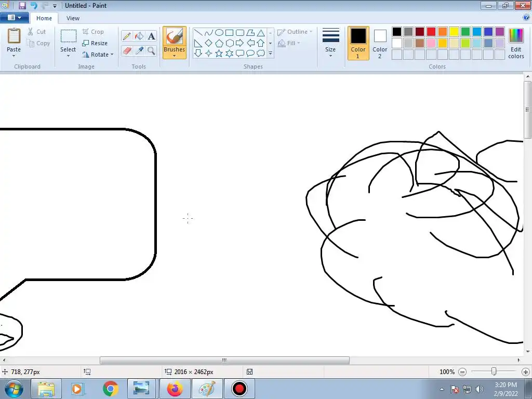Choose the Up arrow shape
The image size is (532, 399).
pos(261,43)
